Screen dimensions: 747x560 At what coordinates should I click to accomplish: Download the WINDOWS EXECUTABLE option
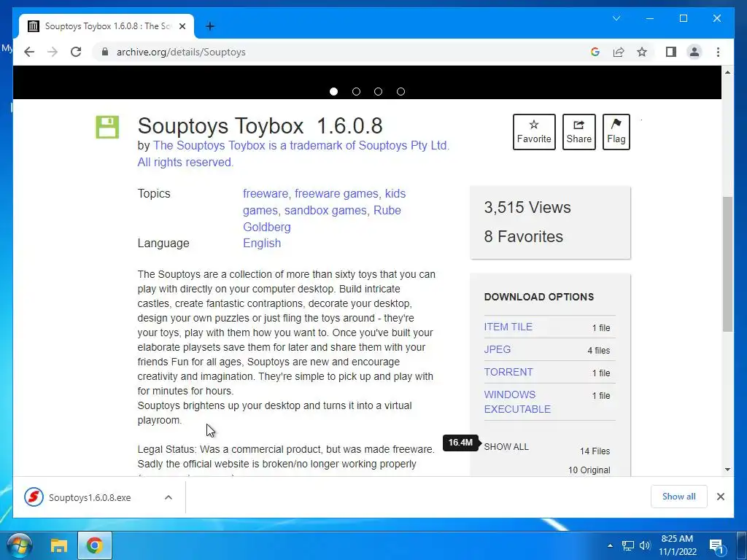pos(517,402)
